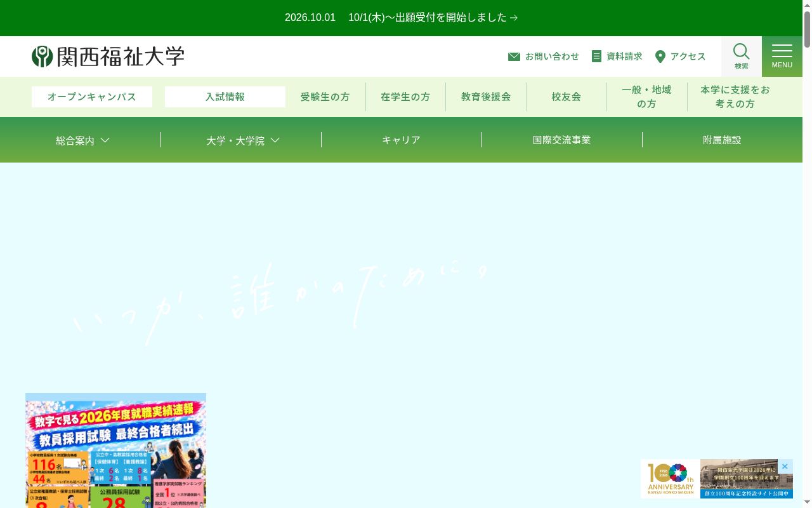Click the アクセス text link
The height and width of the screenshot is (508, 812).
[x=688, y=57]
